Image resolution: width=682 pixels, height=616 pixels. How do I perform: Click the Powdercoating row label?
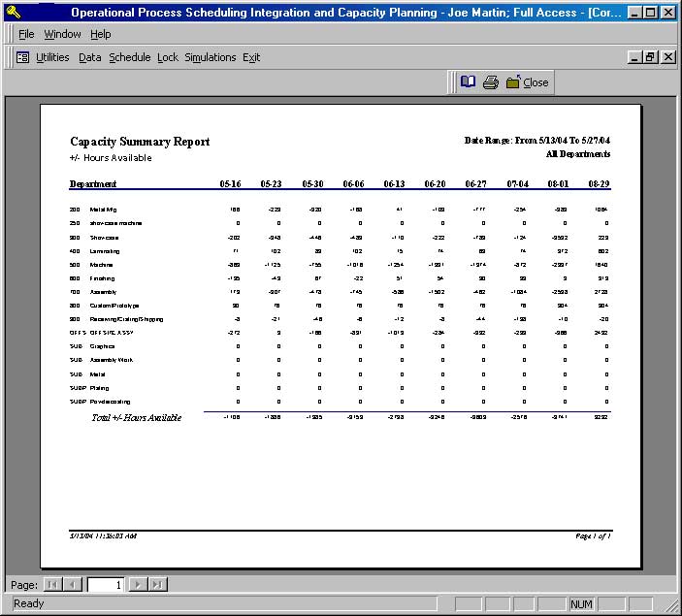(110, 402)
